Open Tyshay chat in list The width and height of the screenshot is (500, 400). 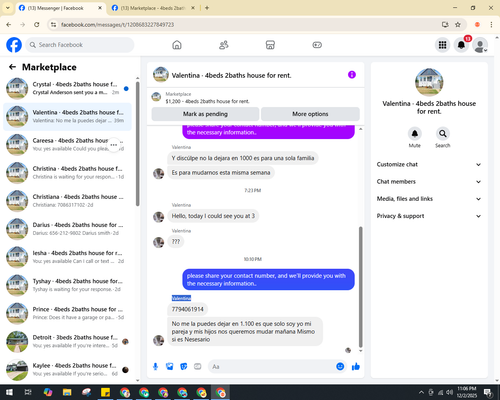coord(68,285)
